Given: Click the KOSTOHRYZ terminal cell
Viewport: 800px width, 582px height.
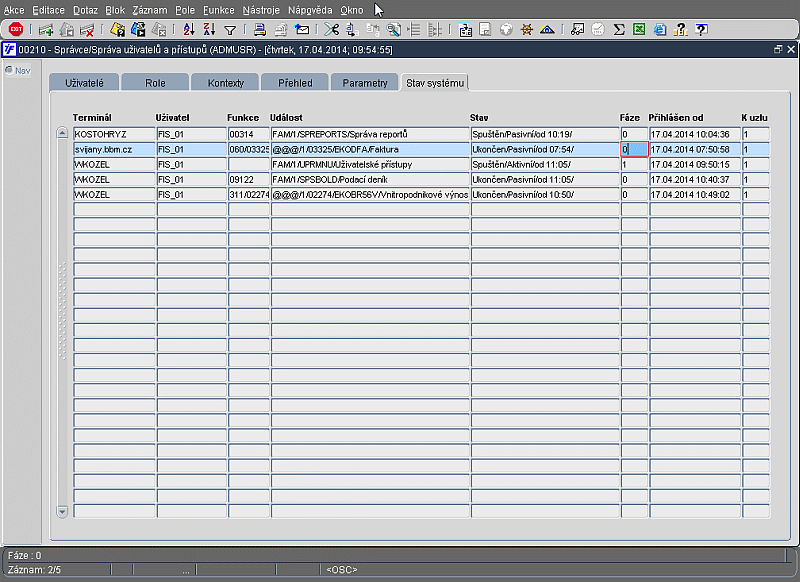Looking at the screenshot, I should 114,134.
